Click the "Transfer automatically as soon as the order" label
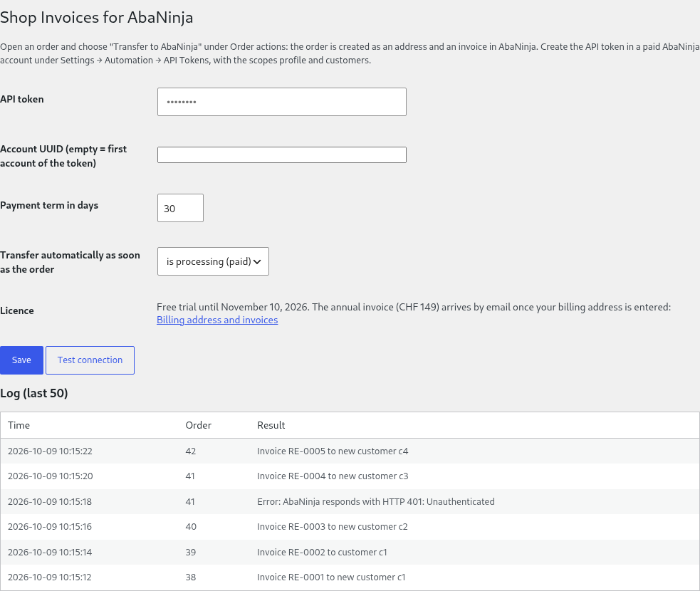The height and width of the screenshot is (591, 700). (x=70, y=262)
